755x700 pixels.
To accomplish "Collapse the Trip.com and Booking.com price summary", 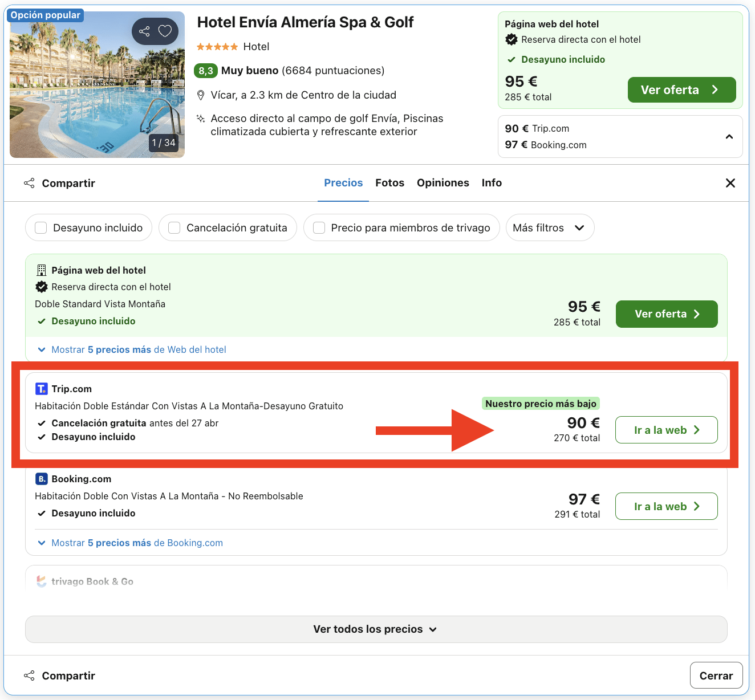I will click(729, 137).
